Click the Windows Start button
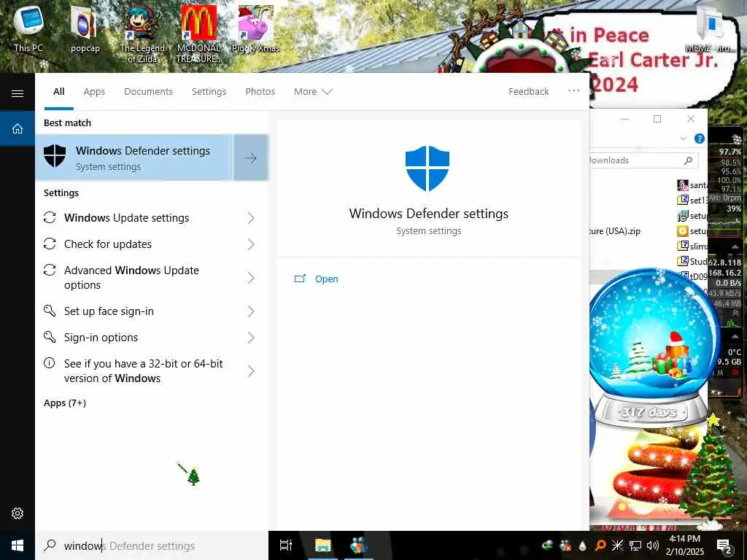This screenshot has width=747, height=560. point(18,545)
